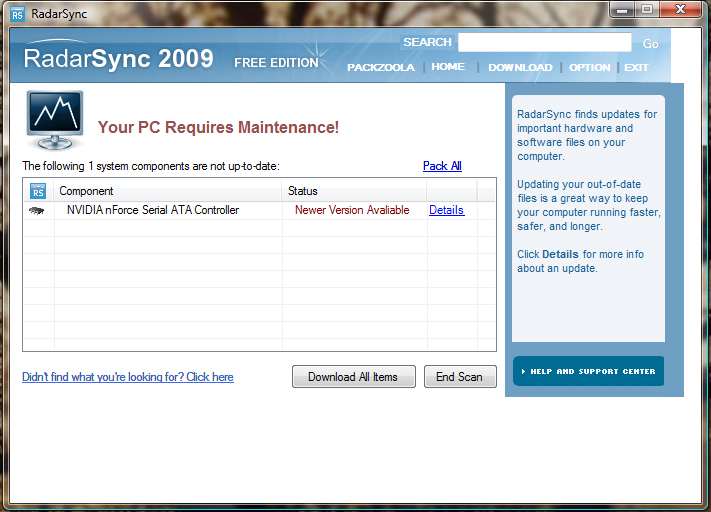Minimize the RadarSync window
The image size is (711, 512).
coord(622,10)
